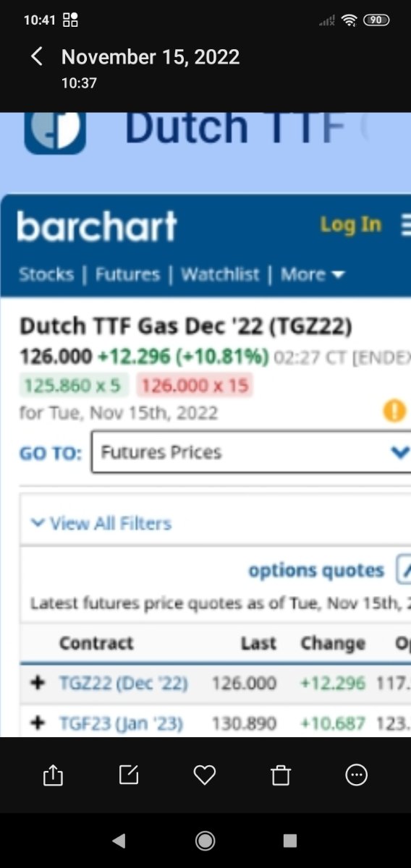Tap the Android home circle button
The width and height of the screenshot is (411, 868).
coord(205,840)
